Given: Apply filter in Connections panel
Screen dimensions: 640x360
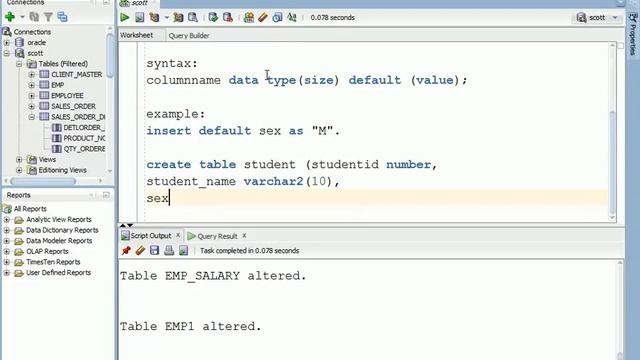Looking at the screenshot, I should coord(48,17).
